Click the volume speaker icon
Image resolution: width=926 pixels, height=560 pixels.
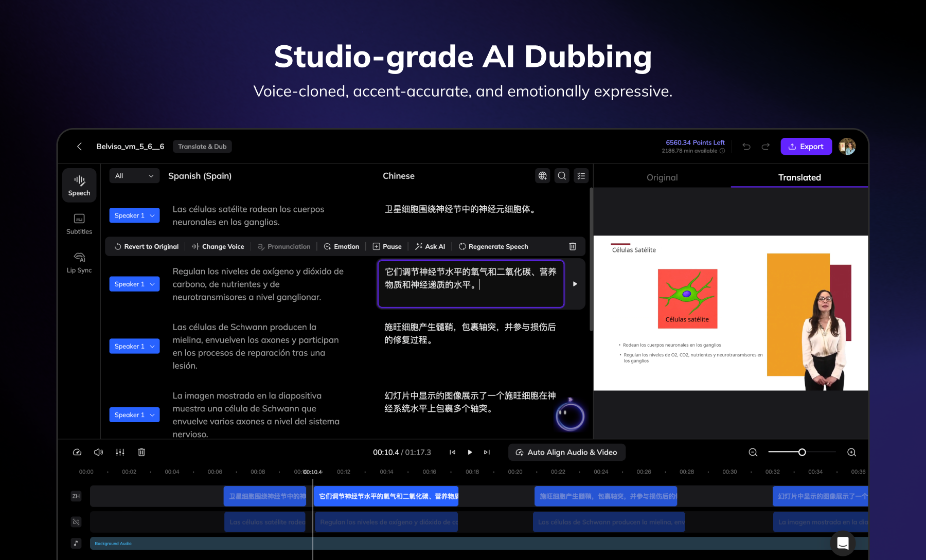click(x=99, y=453)
